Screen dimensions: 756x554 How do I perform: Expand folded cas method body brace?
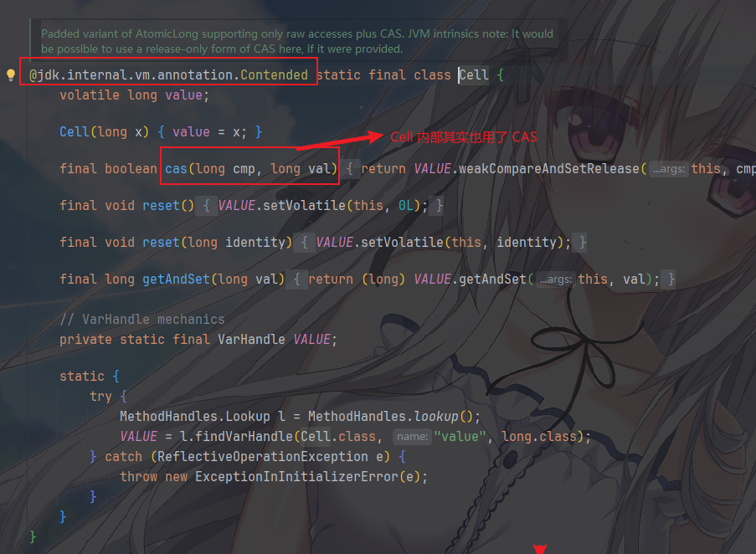tap(350, 168)
